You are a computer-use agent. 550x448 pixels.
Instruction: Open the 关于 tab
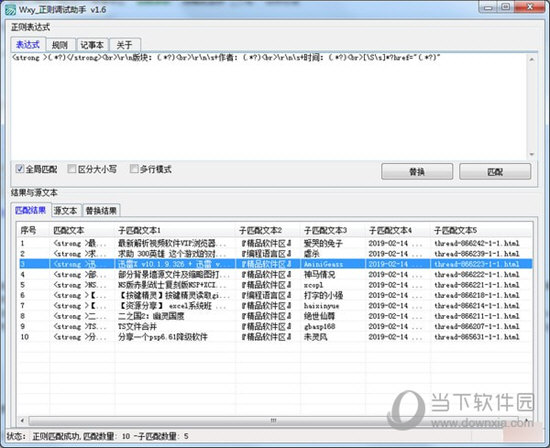point(125,45)
